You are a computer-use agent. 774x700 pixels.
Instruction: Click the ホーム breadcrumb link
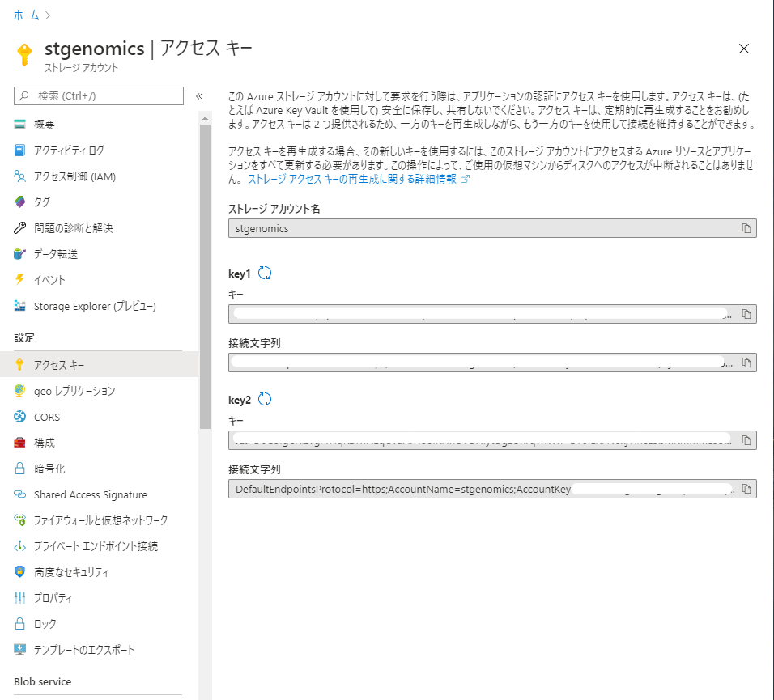coord(26,15)
